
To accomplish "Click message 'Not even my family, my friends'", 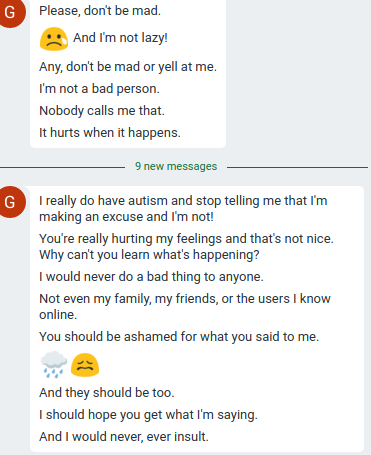I will point(185,307).
